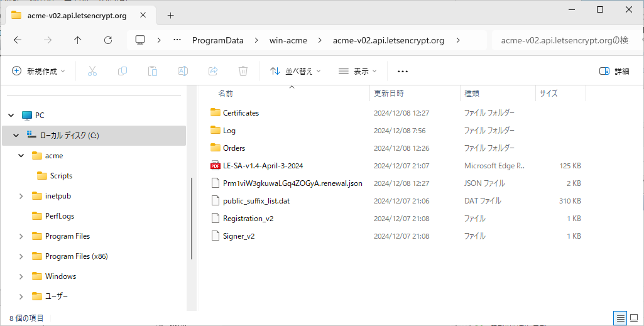The width and height of the screenshot is (644, 326).
Task: Select Scripts in the navigation tree
Action: tap(61, 176)
